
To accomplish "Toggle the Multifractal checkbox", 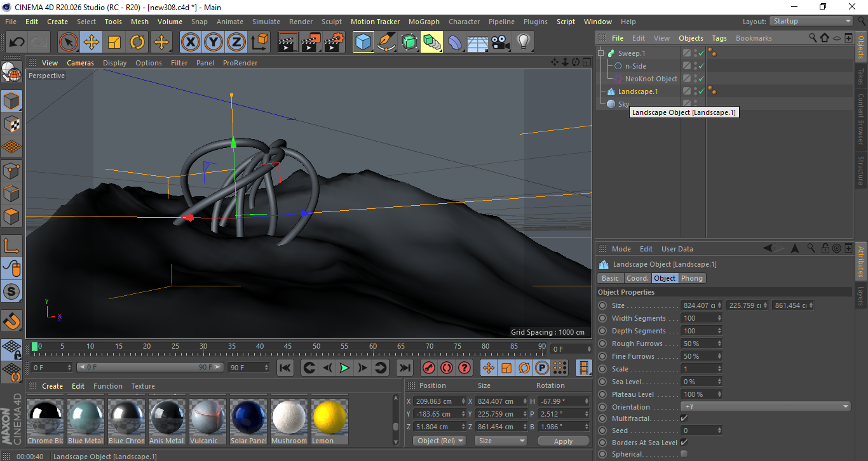I will (684, 418).
